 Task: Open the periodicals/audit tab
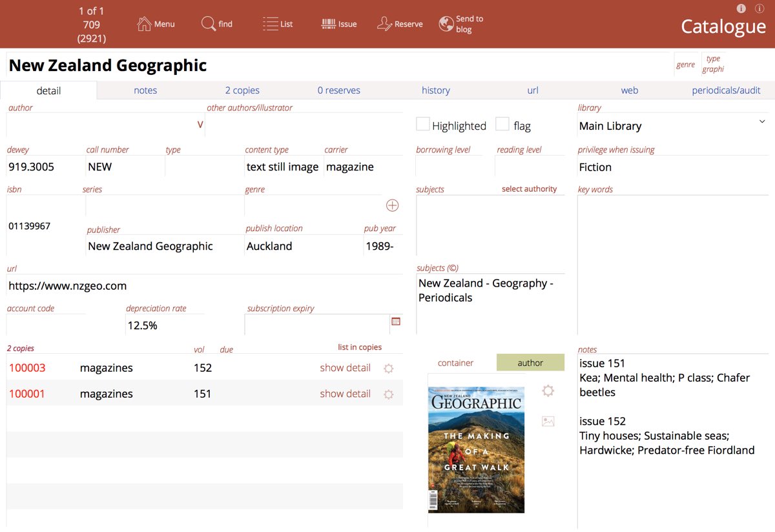[x=726, y=90]
